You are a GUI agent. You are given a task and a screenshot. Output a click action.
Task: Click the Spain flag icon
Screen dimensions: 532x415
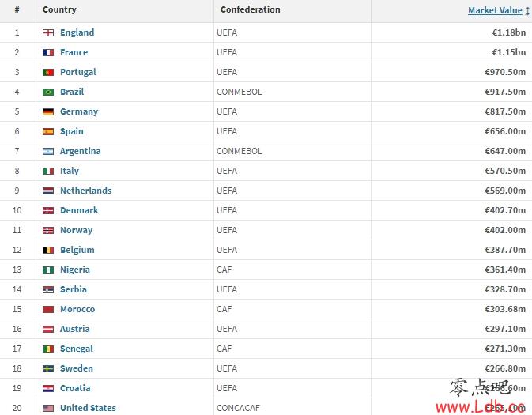click(48, 132)
